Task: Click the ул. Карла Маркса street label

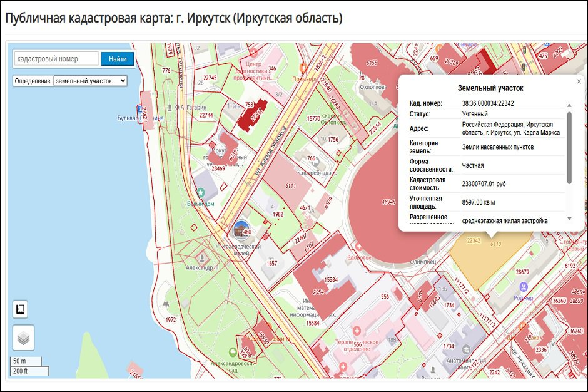Action: 270,152
